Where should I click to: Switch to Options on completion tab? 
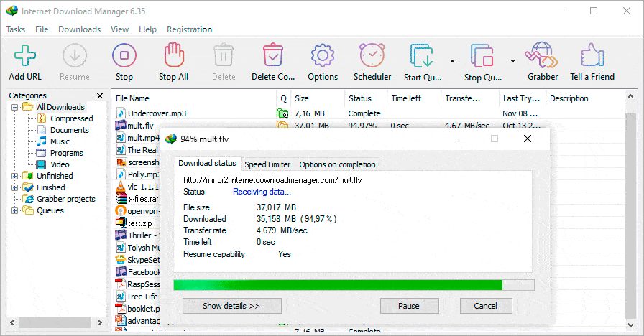337,164
